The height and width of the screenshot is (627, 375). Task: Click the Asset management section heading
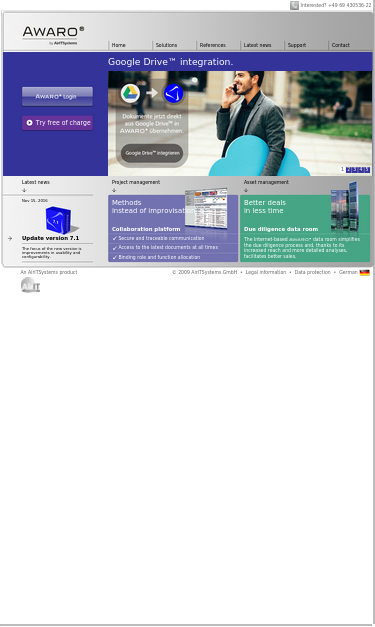(x=266, y=182)
